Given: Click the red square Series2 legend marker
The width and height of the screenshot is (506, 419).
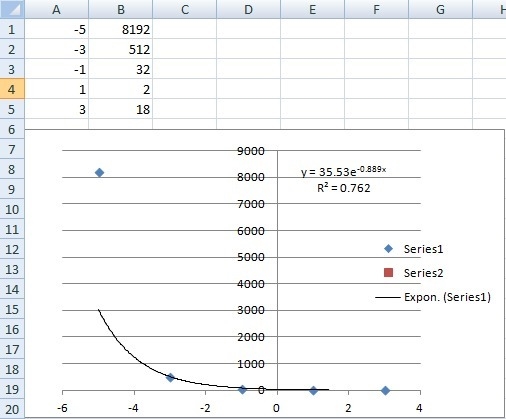Looking at the screenshot, I should click(388, 273).
